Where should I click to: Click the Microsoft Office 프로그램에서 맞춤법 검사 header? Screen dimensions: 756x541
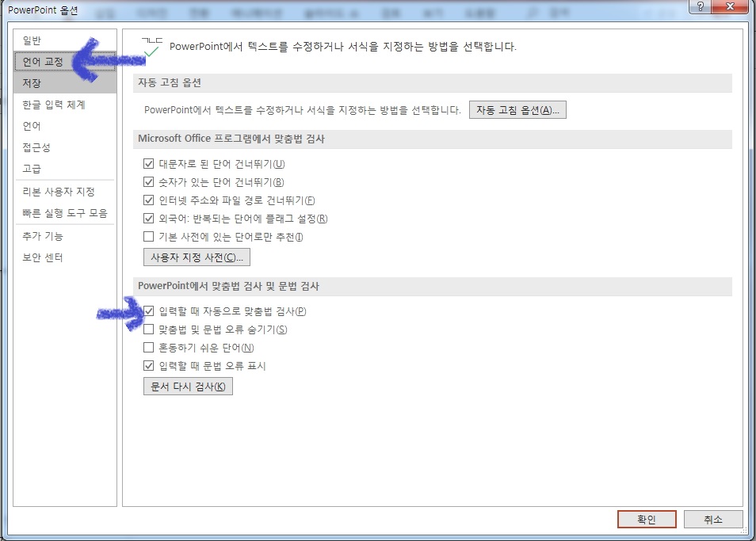(x=432, y=139)
